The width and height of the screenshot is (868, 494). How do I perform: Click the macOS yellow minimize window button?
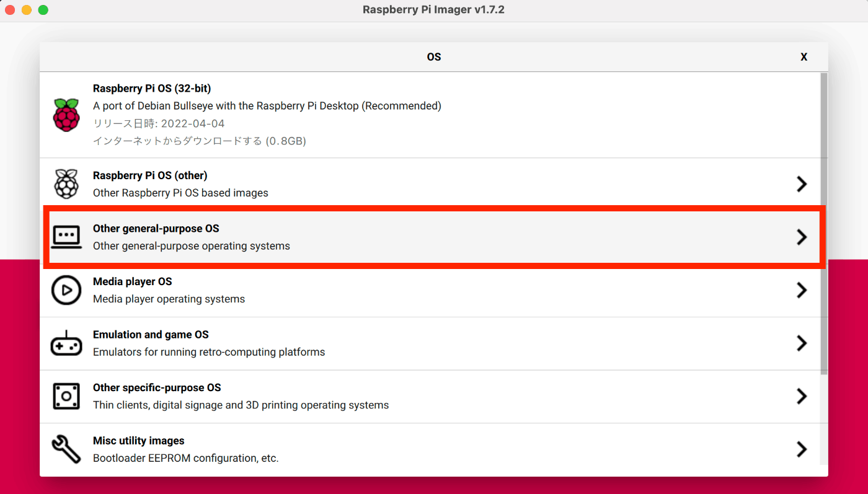27,10
